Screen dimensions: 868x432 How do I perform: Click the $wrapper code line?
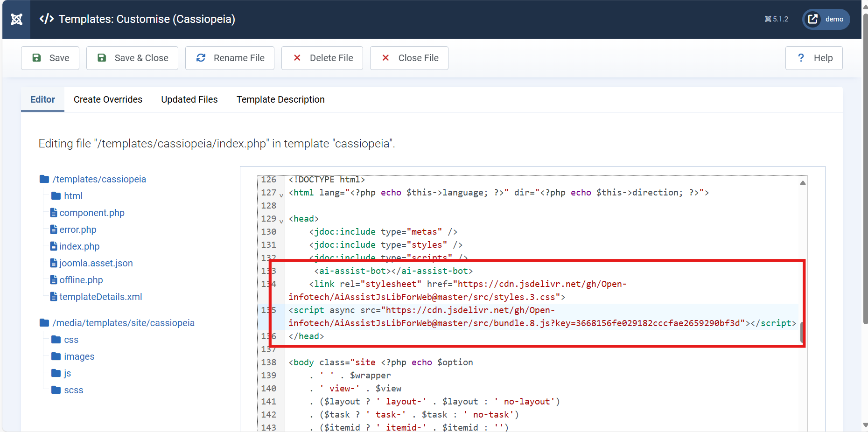point(350,376)
